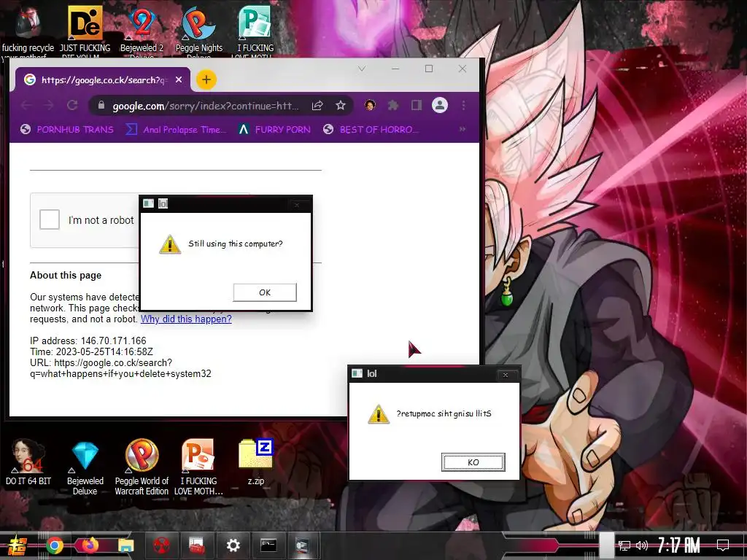
Task: Open the z.zip archive on desktop
Action: pos(256,462)
